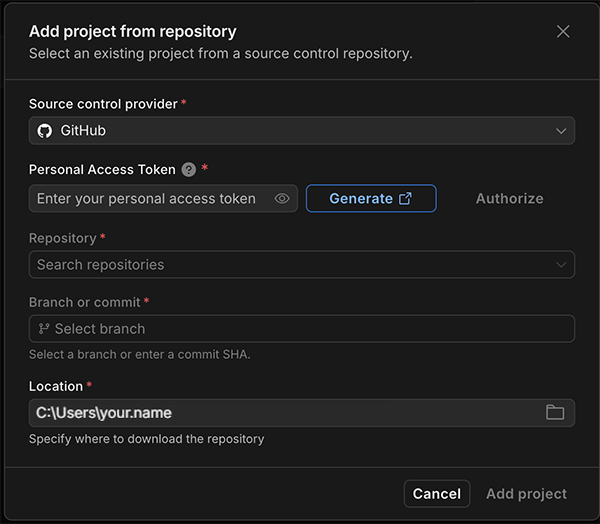600x524 pixels.
Task: Expand the Source control provider chevron
Action: tap(561, 131)
